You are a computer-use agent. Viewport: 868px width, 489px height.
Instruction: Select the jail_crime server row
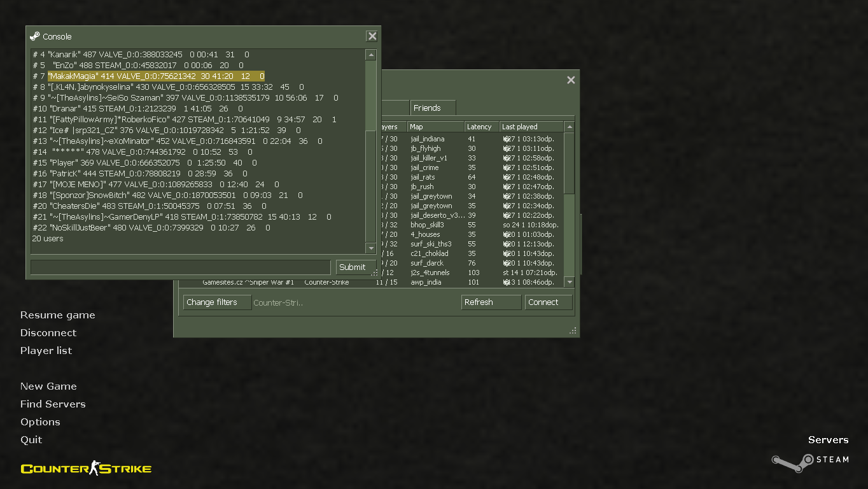coord(472,167)
